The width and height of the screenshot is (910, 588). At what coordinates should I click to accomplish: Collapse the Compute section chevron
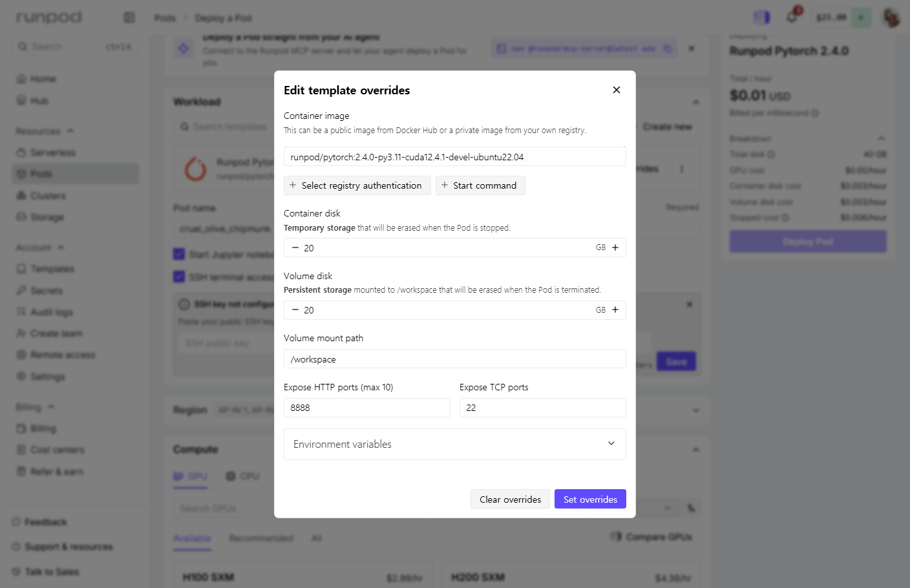(695, 450)
